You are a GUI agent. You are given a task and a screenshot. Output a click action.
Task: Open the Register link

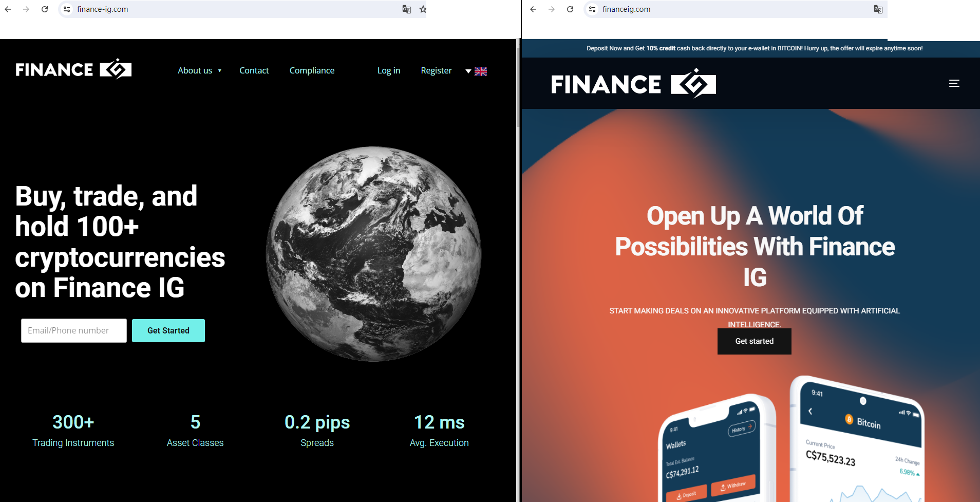click(x=436, y=70)
